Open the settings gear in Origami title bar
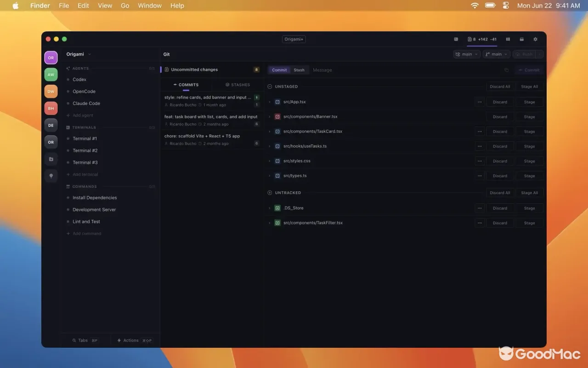Viewport: 588px width, 368px height. pos(535,39)
